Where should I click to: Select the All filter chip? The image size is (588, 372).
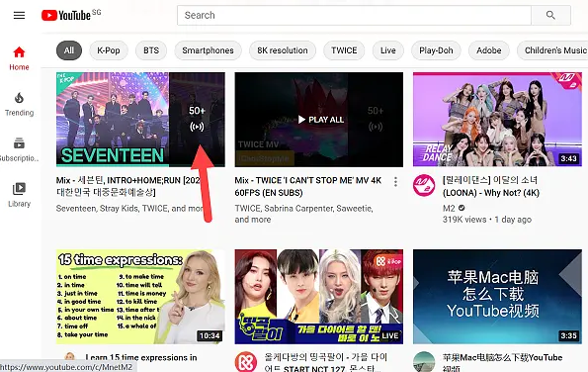(x=69, y=50)
